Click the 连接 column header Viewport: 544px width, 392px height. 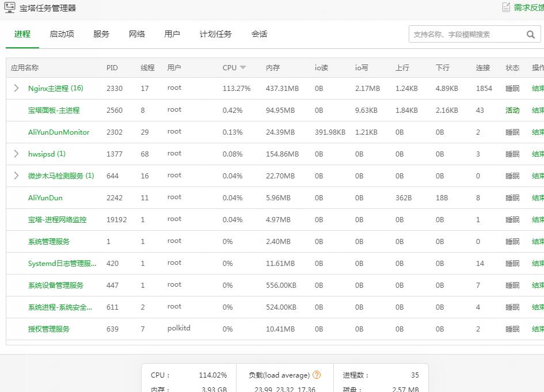pos(482,68)
